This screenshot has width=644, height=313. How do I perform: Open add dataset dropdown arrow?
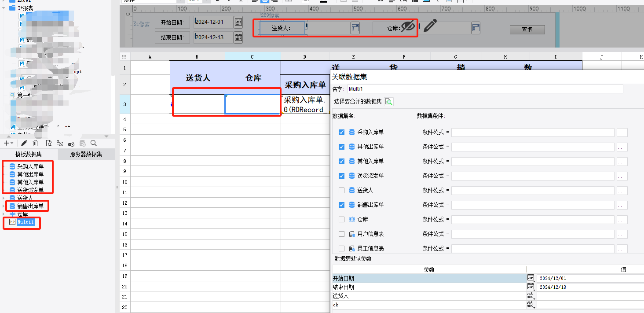[12, 144]
